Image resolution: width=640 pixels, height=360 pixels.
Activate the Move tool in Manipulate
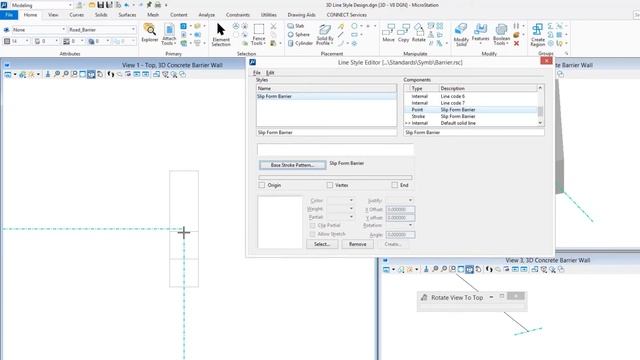[x=388, y=33]
